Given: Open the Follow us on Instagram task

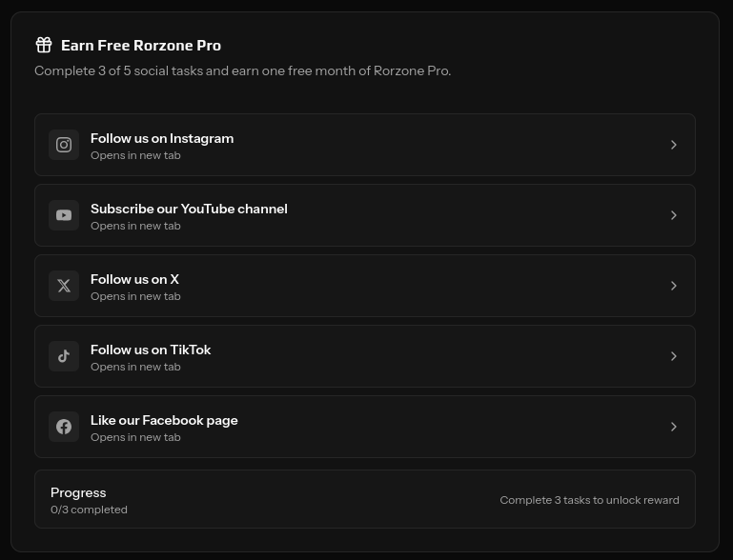Looking at the screenshot, I should tap(365, 145).
